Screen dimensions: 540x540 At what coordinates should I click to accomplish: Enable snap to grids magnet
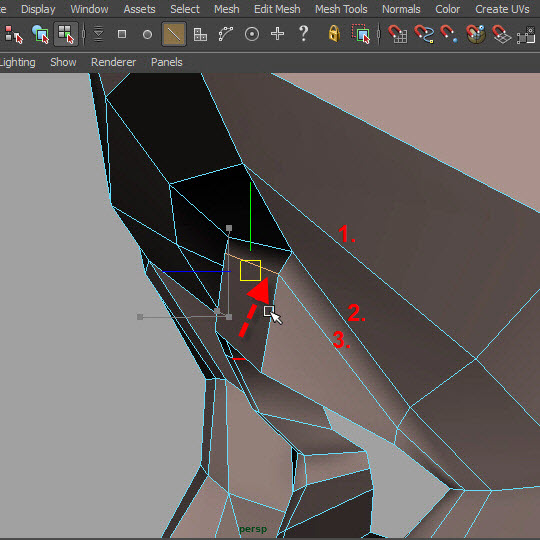(x=398, y=34)
